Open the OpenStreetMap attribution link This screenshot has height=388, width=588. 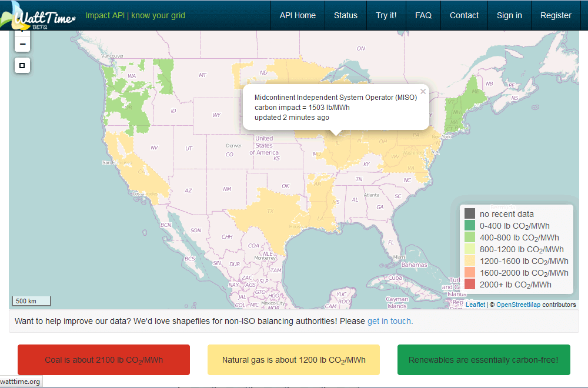[518, 305]
